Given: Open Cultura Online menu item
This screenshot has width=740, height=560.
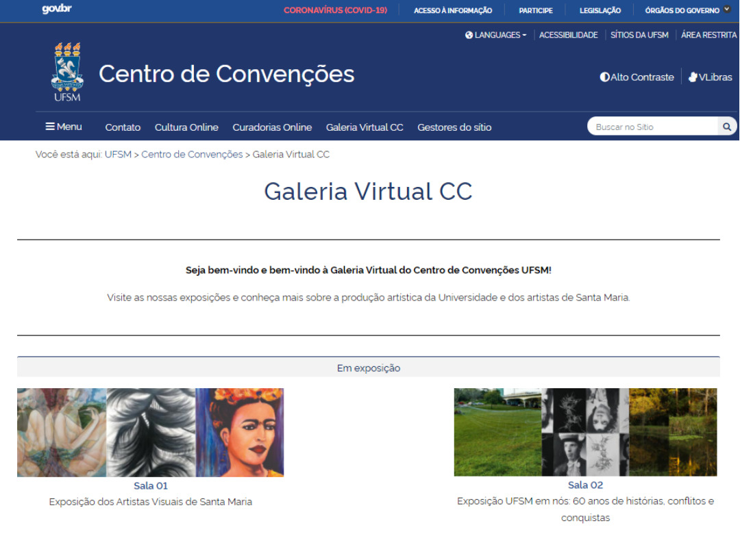Looking at the screenshot, I should 186,127.
